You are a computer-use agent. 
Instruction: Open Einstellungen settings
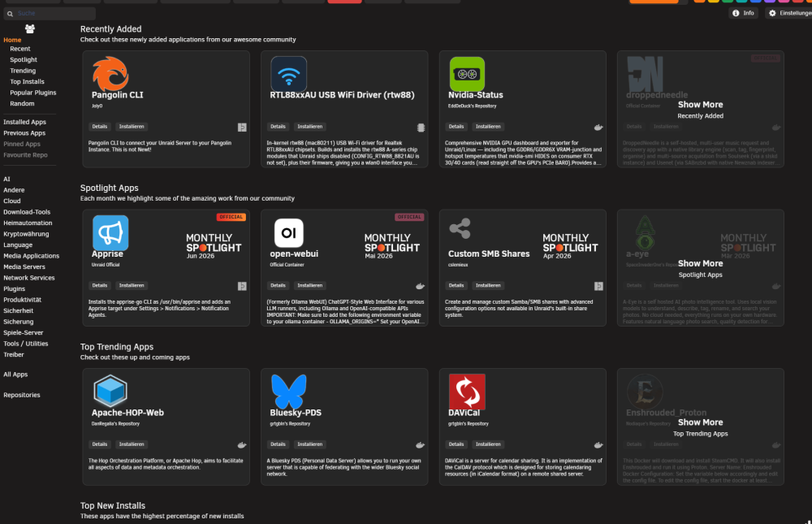point(790,13)
